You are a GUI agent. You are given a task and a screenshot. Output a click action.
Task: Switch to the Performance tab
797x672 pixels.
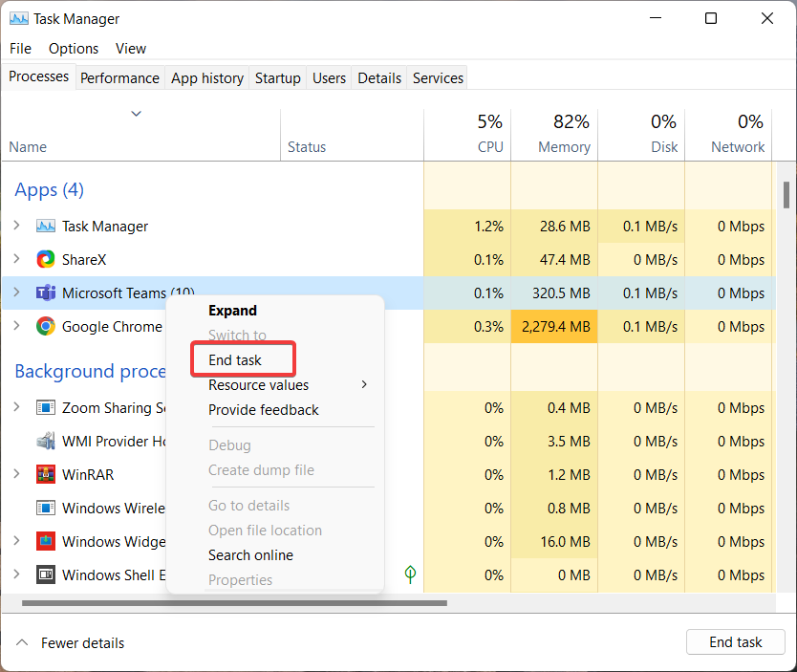pos(120,77)
